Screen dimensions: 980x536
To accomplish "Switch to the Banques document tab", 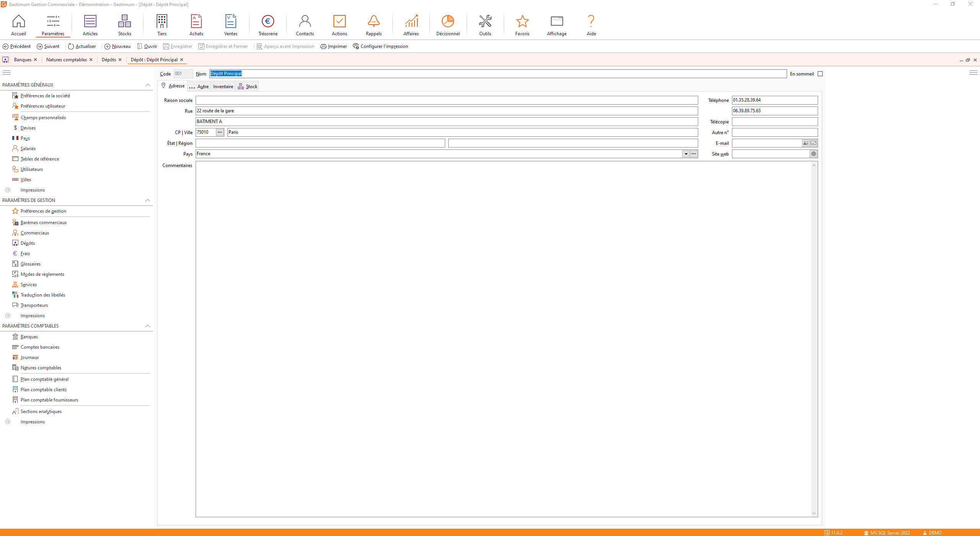I will [x=23, y=60].
